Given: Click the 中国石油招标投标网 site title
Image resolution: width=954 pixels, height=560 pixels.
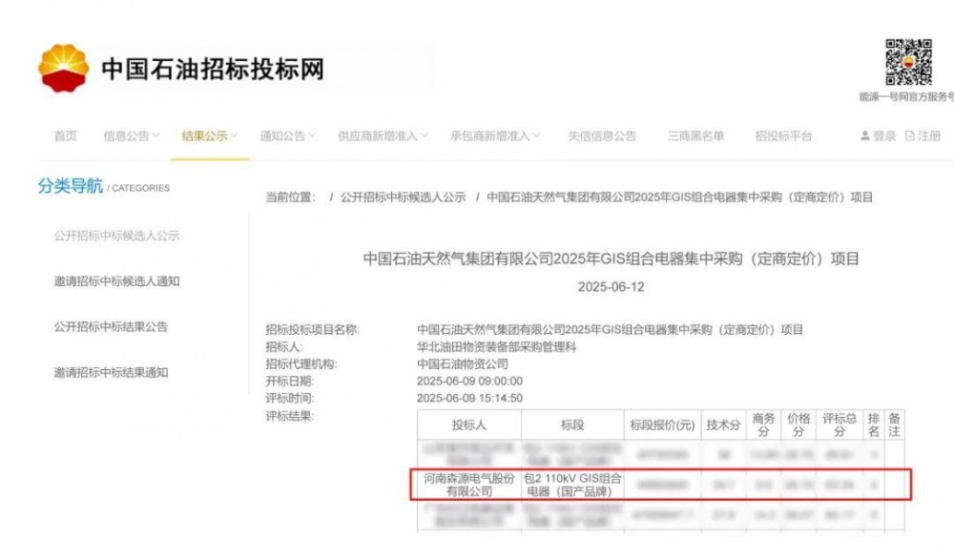Looking at the screenshot, I should [x=213, y=69].
